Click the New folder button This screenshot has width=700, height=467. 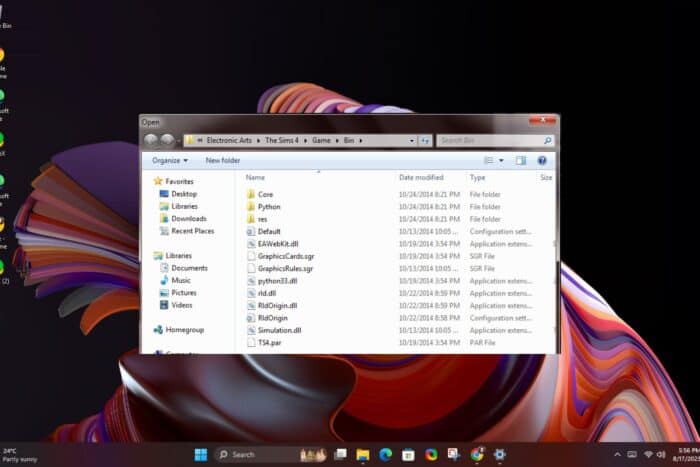[223, 160]
